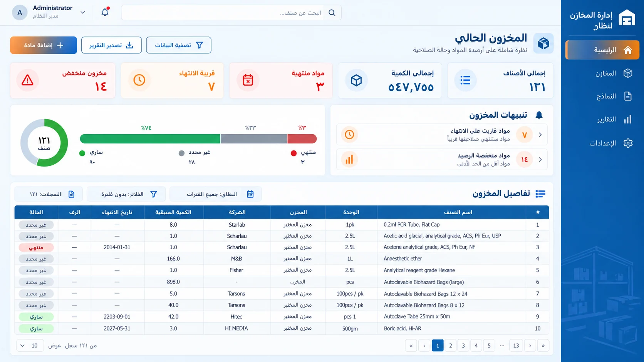Click the search magnifier icon
The image size is (644, 362).
(332, 13)
